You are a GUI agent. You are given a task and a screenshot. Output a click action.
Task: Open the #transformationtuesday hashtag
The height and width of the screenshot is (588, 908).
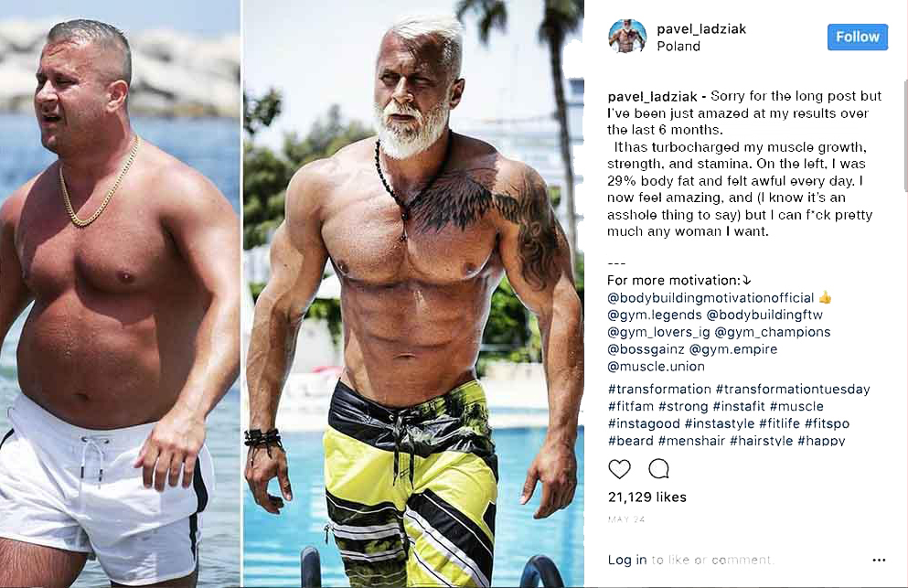793,390
